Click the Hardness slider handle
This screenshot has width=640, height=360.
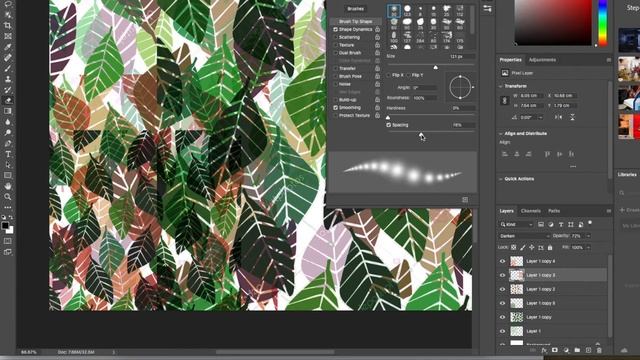coord(388,118)
